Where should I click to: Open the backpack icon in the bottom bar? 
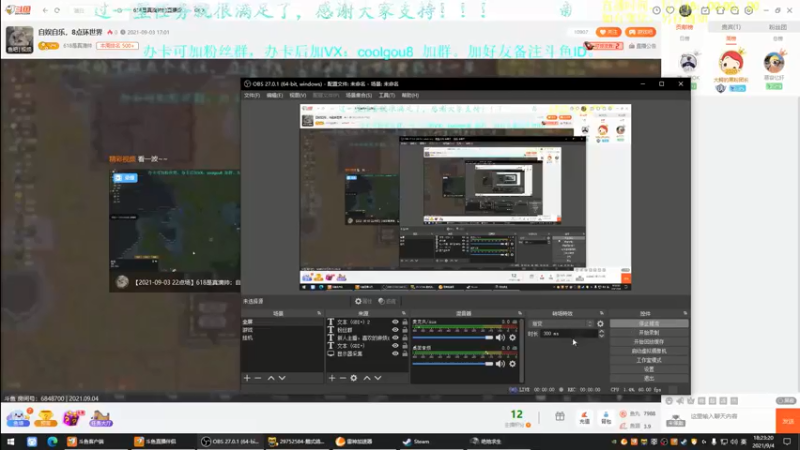[x=606, y=417]
